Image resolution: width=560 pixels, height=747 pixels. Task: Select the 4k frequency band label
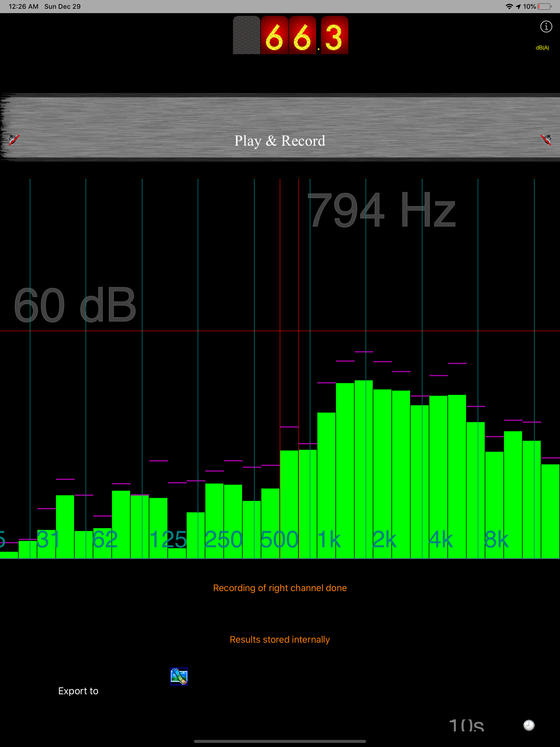tap(441, 539)
